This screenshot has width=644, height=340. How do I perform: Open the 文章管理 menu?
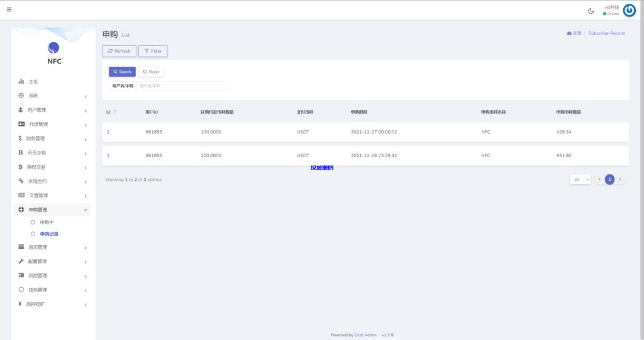38,195
